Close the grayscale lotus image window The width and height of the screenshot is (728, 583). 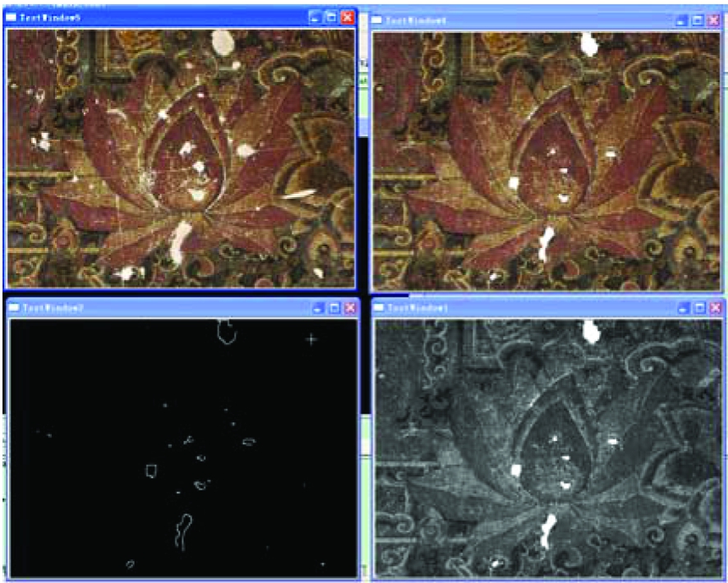pyautogui.click(x=713, y=307)
